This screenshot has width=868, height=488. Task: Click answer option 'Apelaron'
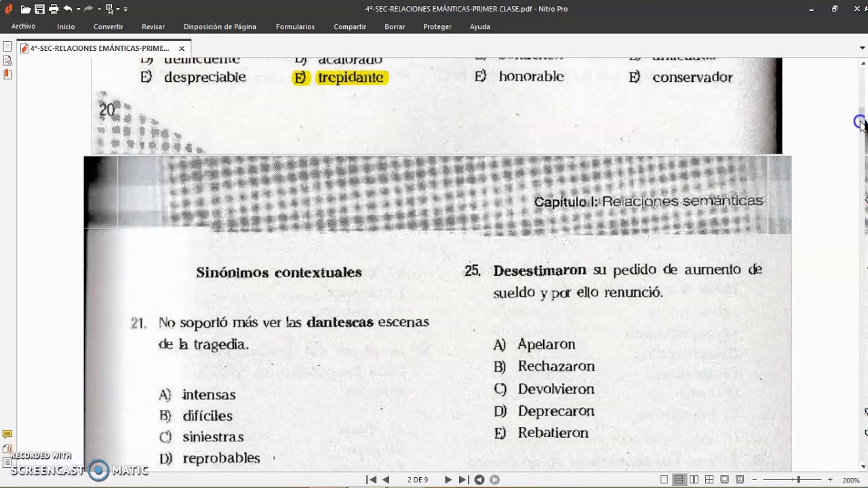pyautogui.click(x=547, y=344)
